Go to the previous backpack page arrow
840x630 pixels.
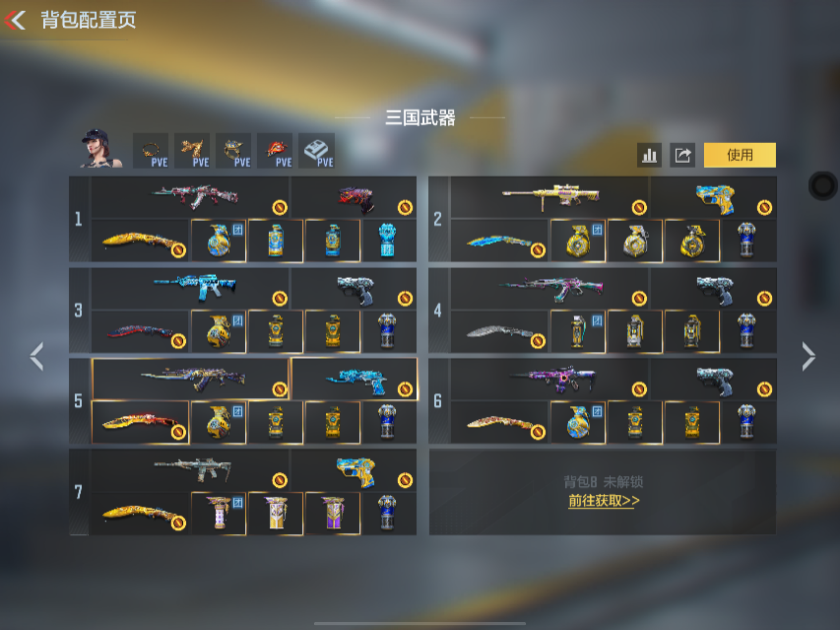pos(37,356)
